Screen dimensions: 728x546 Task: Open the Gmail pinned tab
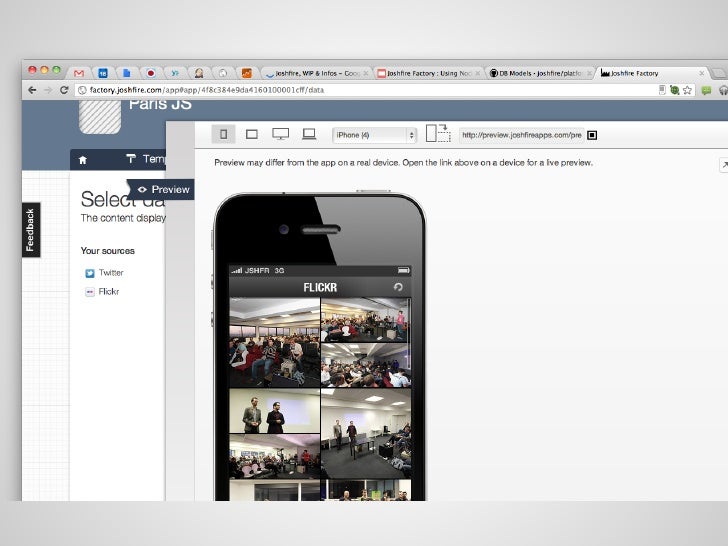[x=78, y=73]
